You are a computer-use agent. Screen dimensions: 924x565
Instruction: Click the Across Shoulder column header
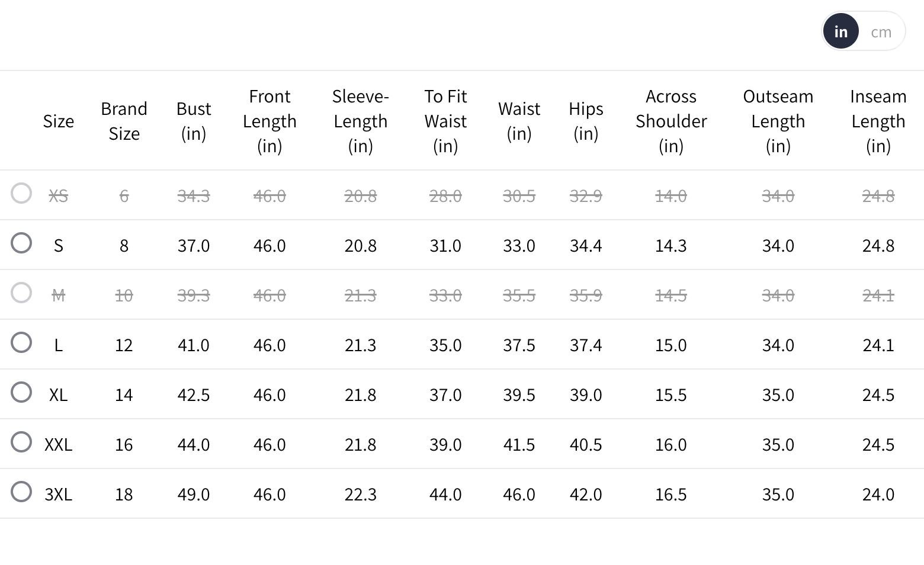point(671,121)
